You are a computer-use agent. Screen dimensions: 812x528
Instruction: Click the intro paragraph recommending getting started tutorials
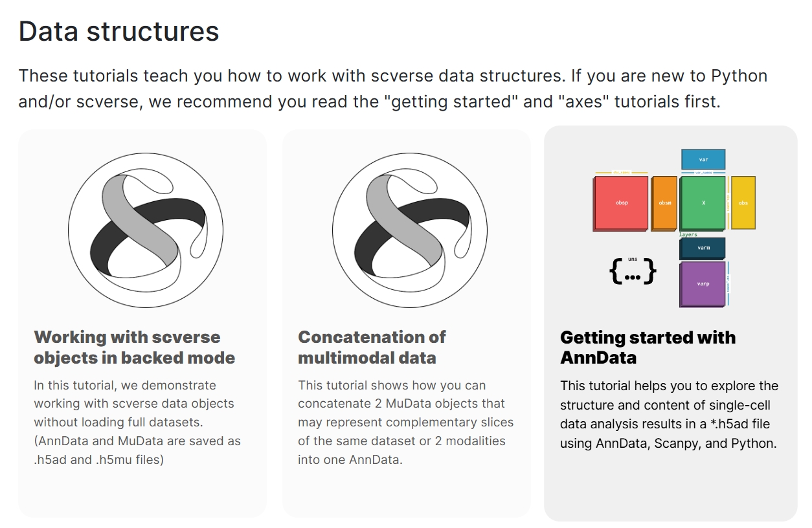(392, 89)
